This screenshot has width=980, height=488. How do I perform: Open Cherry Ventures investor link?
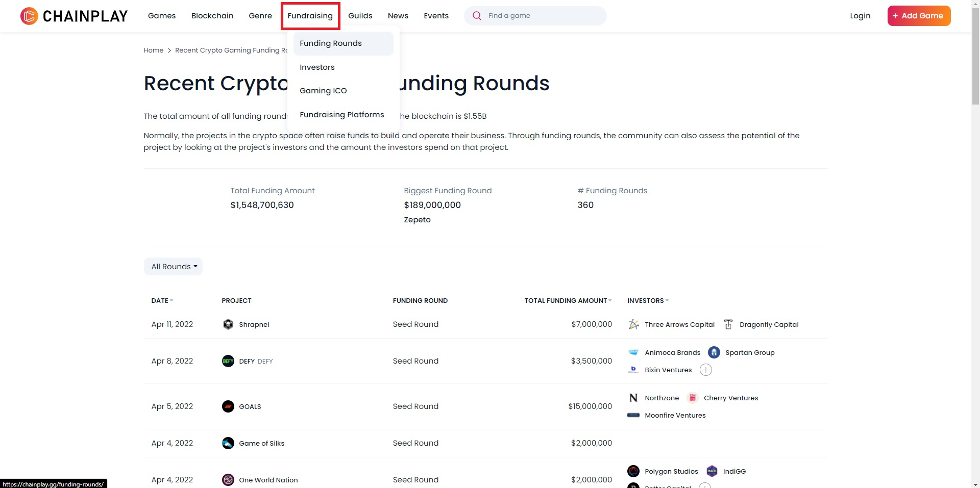coord(731,398)
